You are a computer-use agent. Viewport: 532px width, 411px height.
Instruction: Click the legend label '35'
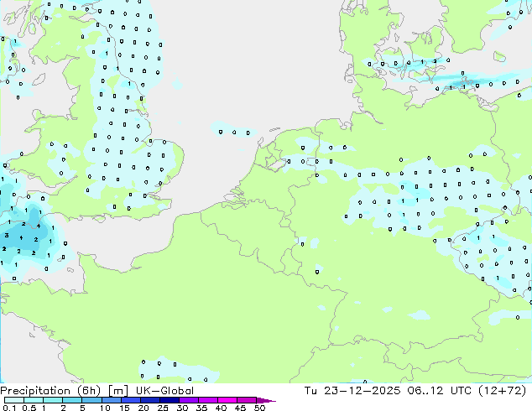click(201, 408)
